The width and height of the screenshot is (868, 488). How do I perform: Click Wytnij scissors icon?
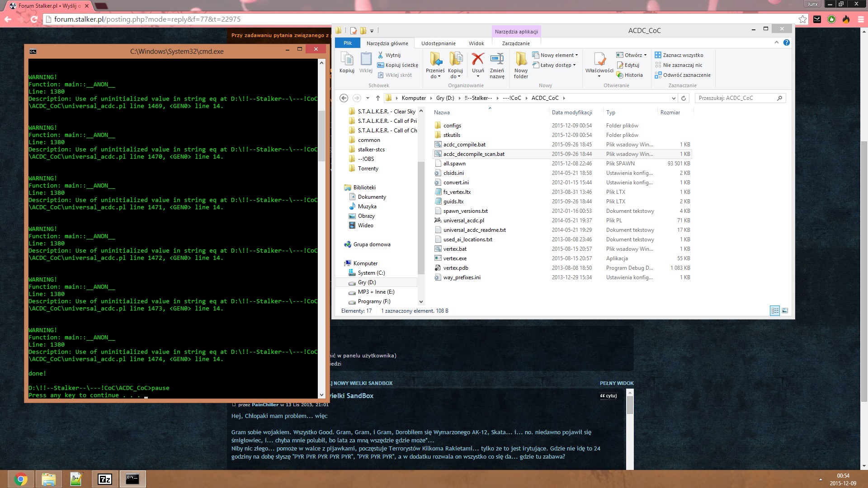coord(380,55)
